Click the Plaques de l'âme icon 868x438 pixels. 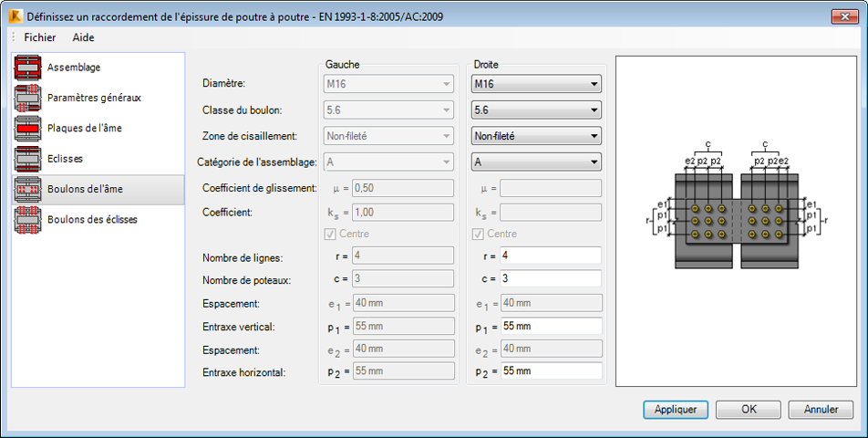(27, 128)
